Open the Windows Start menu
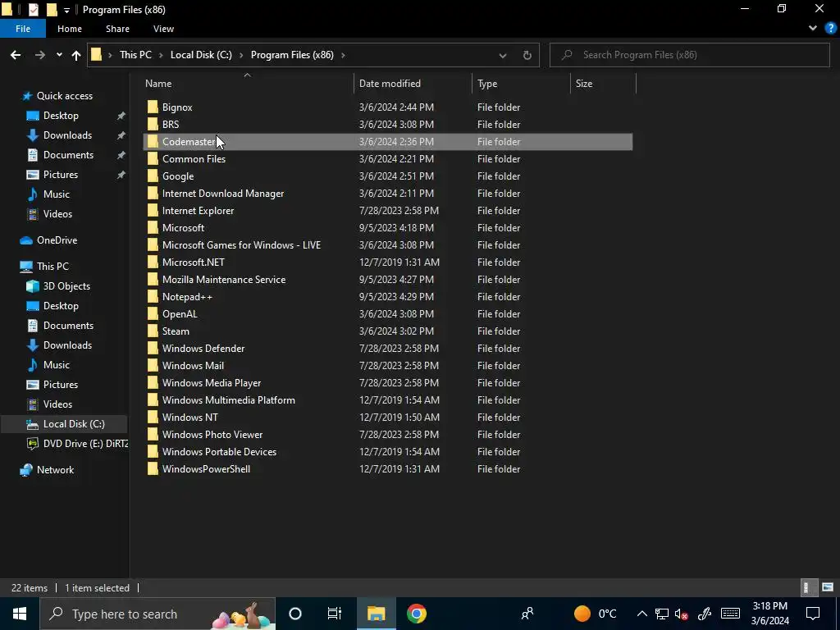840x630 pixels. (20, 614)
